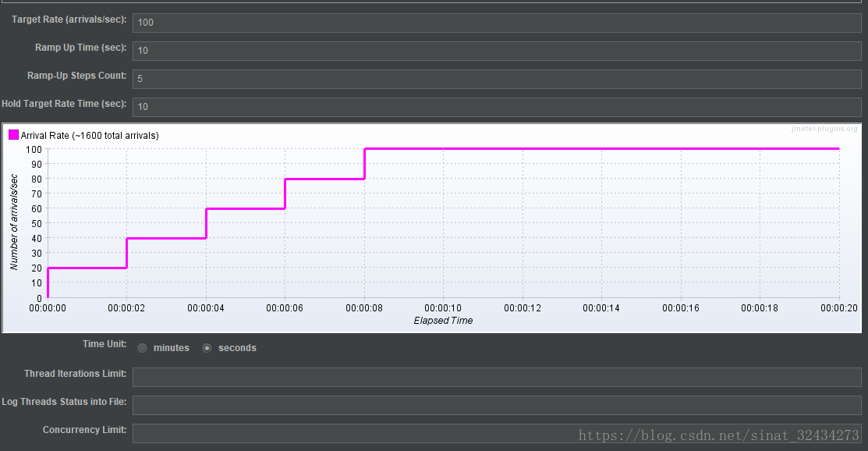868x451 pixels.
Task: Click the Concurrency Limit input field
Action: coord(497,433)
